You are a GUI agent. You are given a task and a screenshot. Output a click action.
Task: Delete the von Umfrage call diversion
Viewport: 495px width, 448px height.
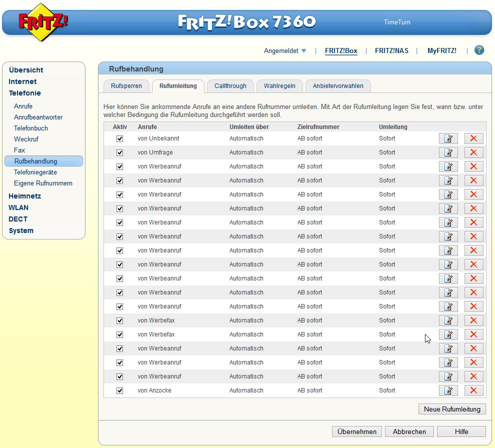tap(473, 152)
